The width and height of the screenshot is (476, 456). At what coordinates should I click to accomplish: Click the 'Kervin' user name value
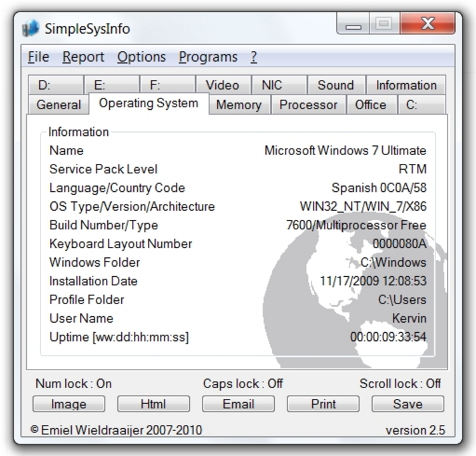pyautogui.click(x=409, y=318)
